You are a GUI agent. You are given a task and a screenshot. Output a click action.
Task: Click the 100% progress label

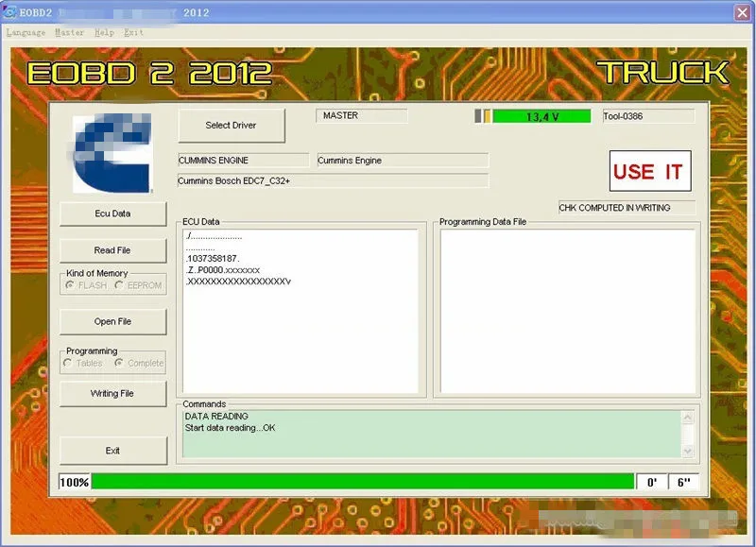(75, 482)
